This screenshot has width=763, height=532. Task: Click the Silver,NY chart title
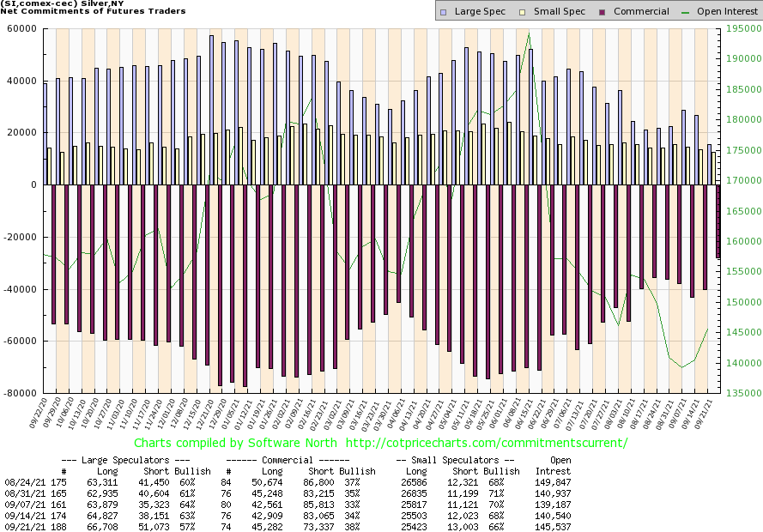53,3
